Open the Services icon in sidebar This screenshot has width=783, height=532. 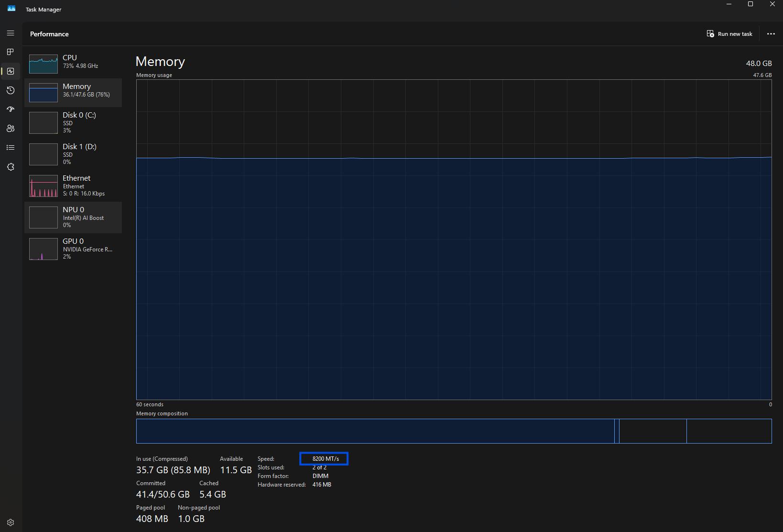(x=11, y=166)
